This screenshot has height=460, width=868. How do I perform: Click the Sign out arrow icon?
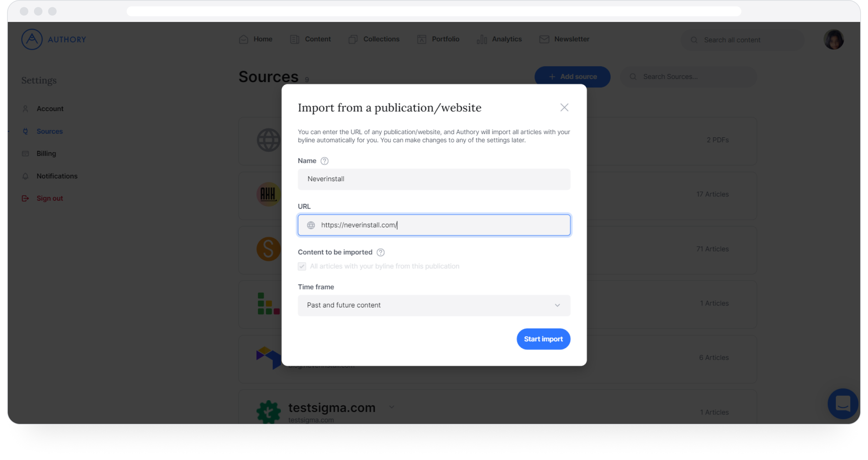click(x=25, y=199)
